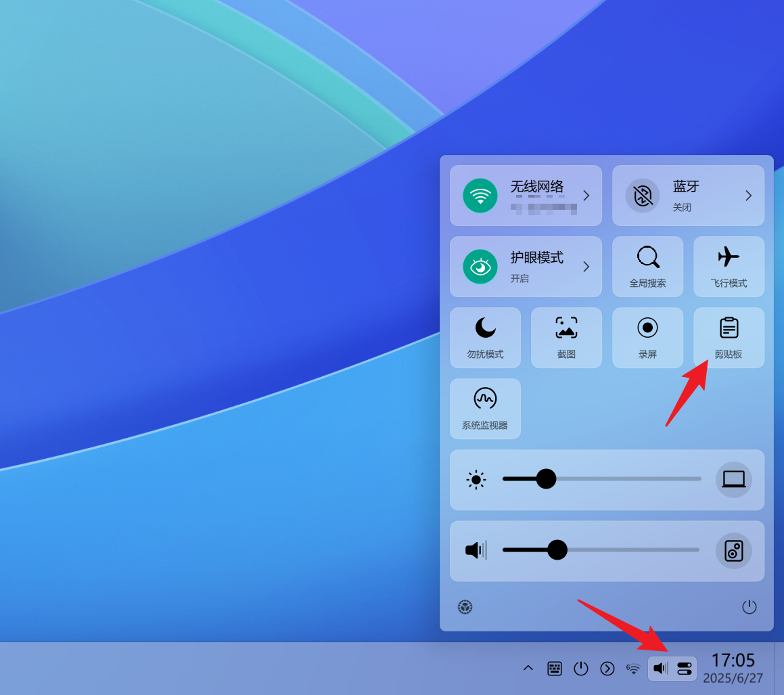Click the circled arrow tray icon
The image size is (784, 695).
607,669
